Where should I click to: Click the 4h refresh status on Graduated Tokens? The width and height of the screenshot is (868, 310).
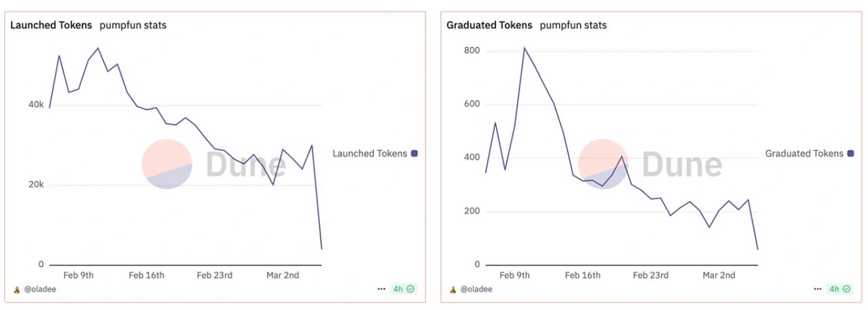840,289
